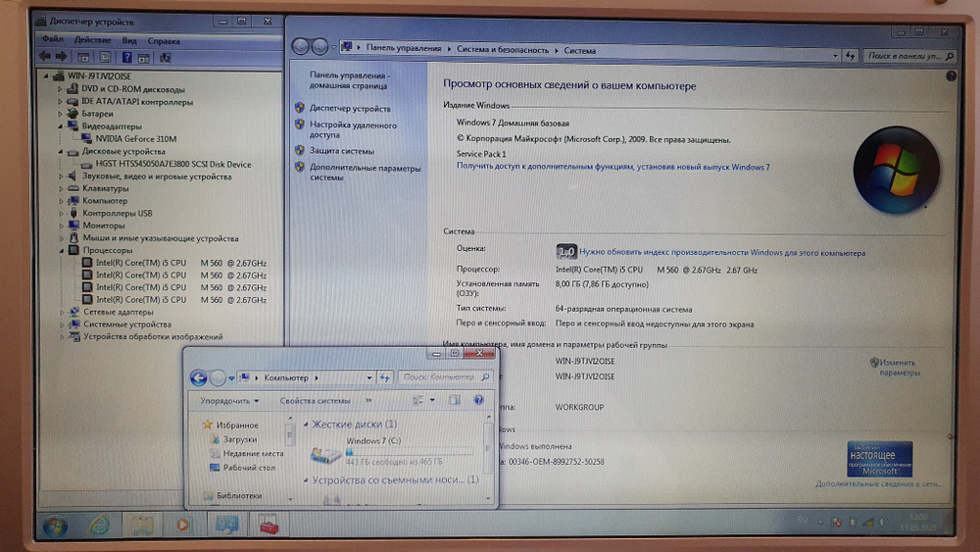Click the red toolbox icon on the taskbar

[x=269, y=525]
